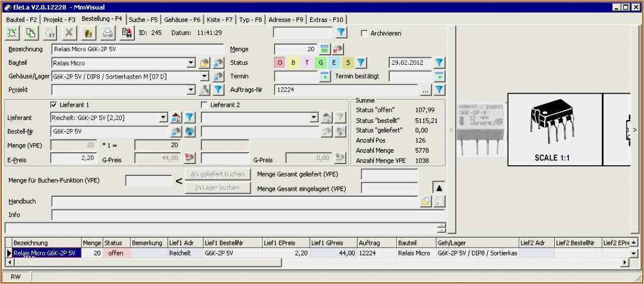Expand the Lieferant 1 supplier dropdown
This screenshot has width=644, height=284.
click(164, 118)
